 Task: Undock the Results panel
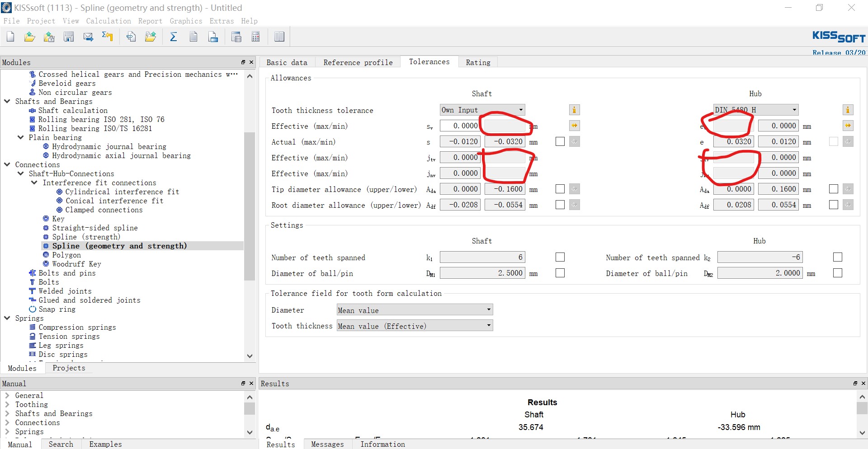(x=855, y=384)
